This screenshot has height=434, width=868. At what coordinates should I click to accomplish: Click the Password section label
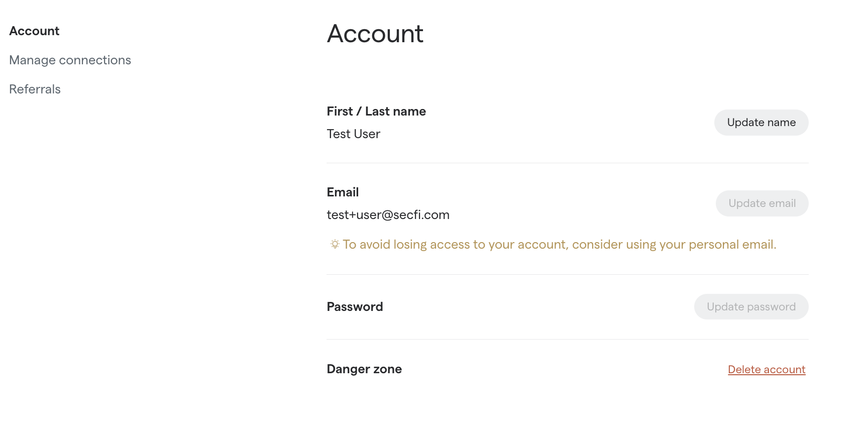pos(355,307)
